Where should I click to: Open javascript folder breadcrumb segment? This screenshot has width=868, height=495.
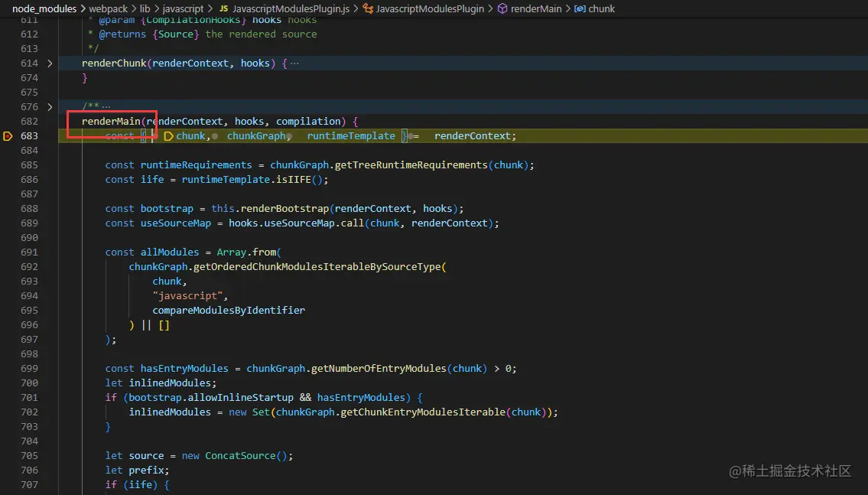pyautogui.click(x=183, y=9)
